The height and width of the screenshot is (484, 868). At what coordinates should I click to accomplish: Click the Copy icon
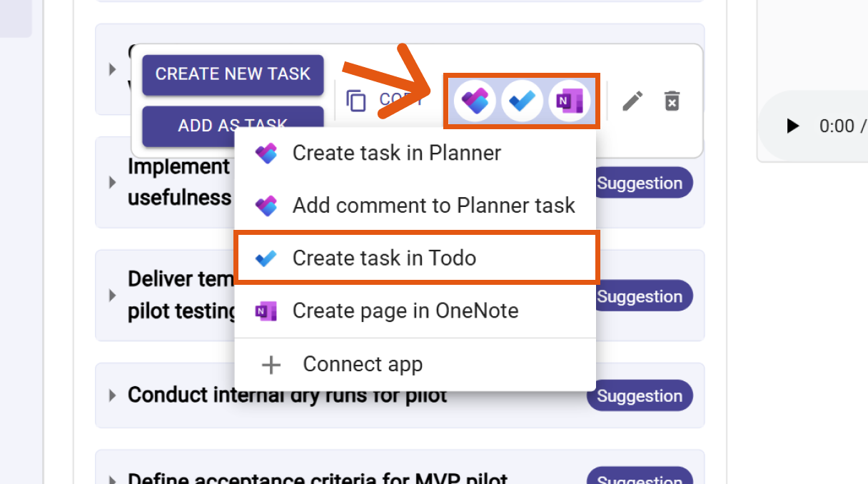pos(356,101)
